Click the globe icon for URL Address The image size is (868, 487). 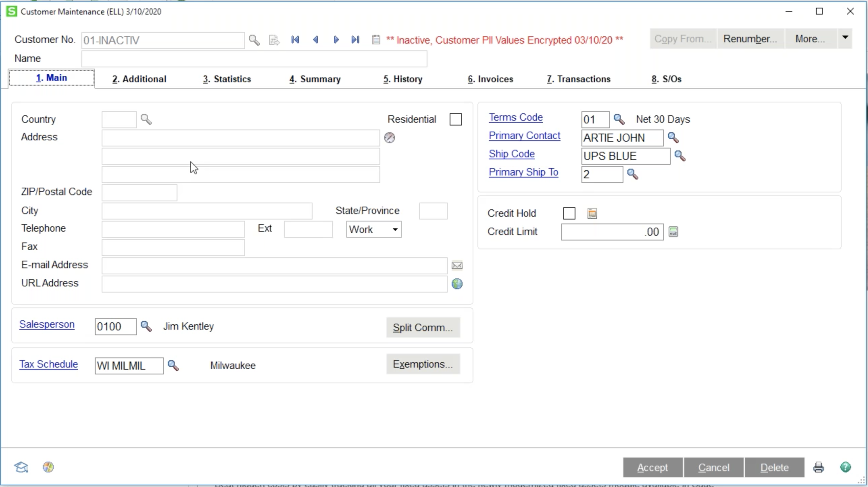[457, 284]
